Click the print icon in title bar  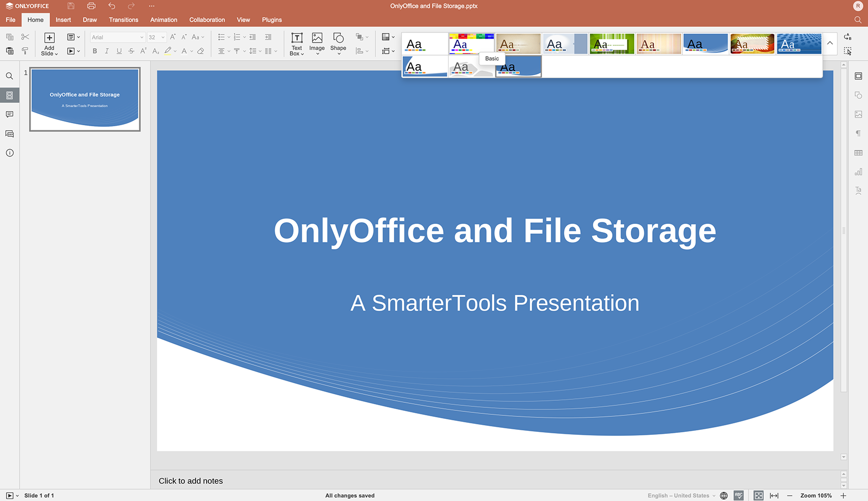pyautogui.click(x=91, y=6)
